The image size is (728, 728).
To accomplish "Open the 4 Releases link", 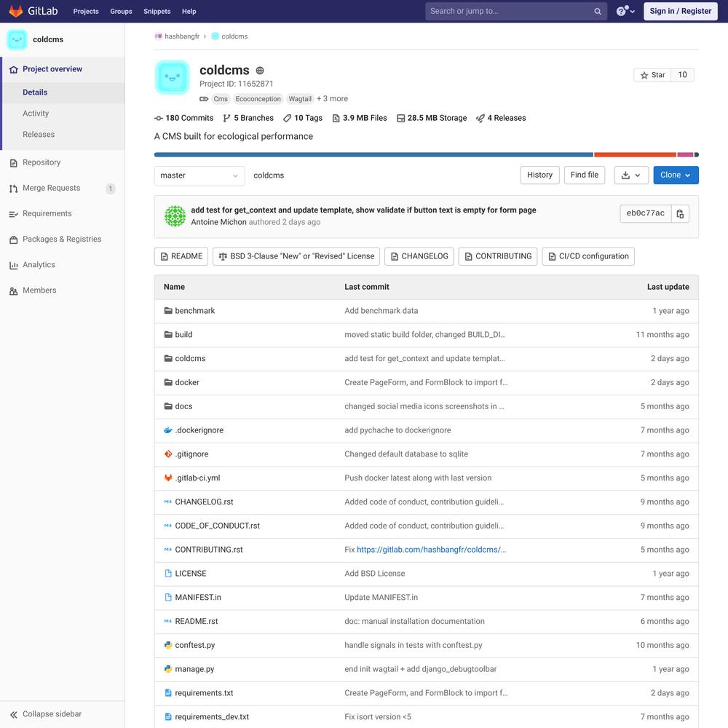I will tap(501, 119).
